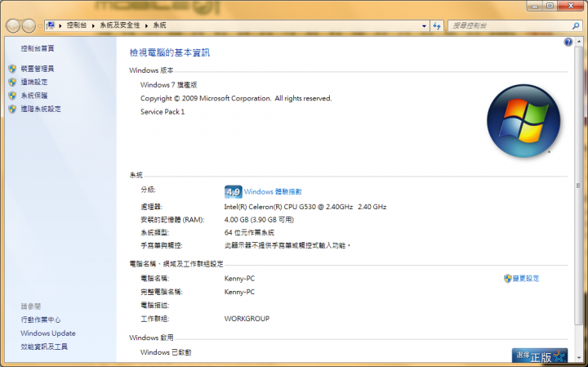Click shield icon beside 裝置管理員
This screenshot has width=588, height=367.
point(12,69)
